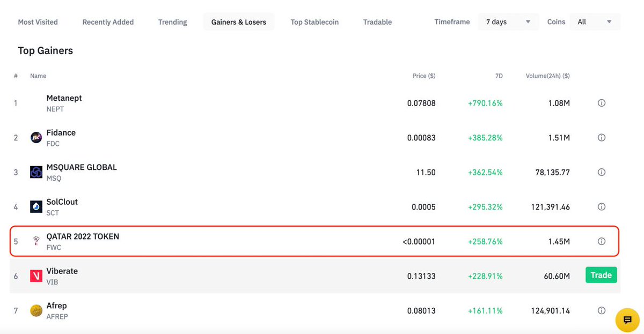Open the QATAR 2022 TOKEN name link
The height and width of the screenshot is (334, 644).
83,236
